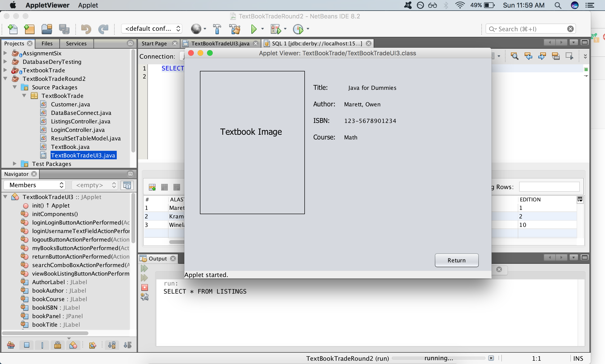This screenshot has height=364, width=605.
Task: Click the red Stop button in Output
Action: (145, 287)
